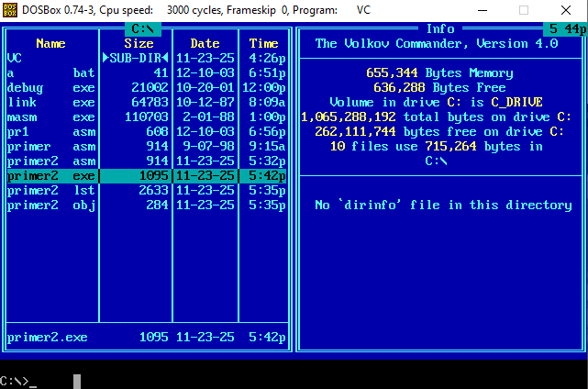Click the Date column header
The height and width of the screenshot is (389, 588).
click(x=205, y=43)
